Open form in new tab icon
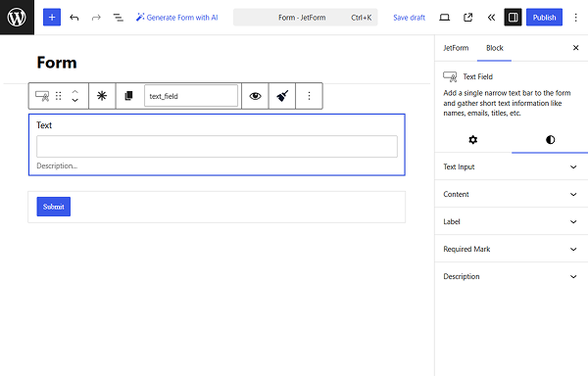The width and height of the screenshot is (588, 376). pos(467,18)
